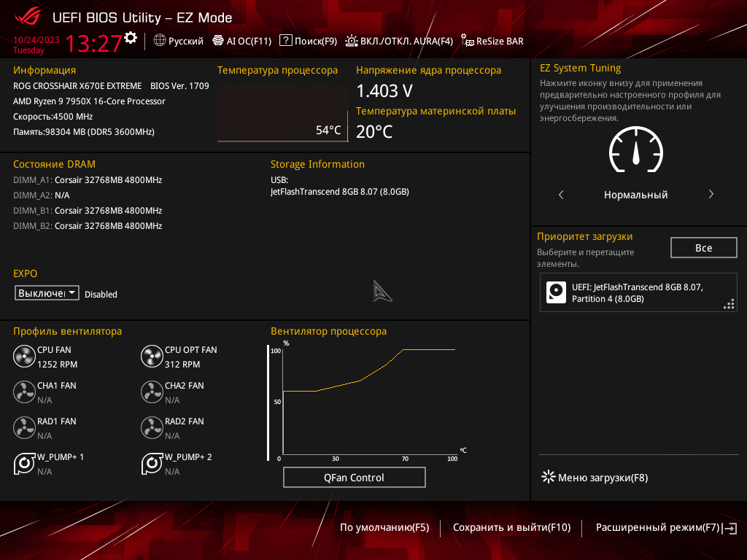Select UEFI JetFlashTranscend boot entry
Viewport: 747px width, 560px height.
click(638, 292)
